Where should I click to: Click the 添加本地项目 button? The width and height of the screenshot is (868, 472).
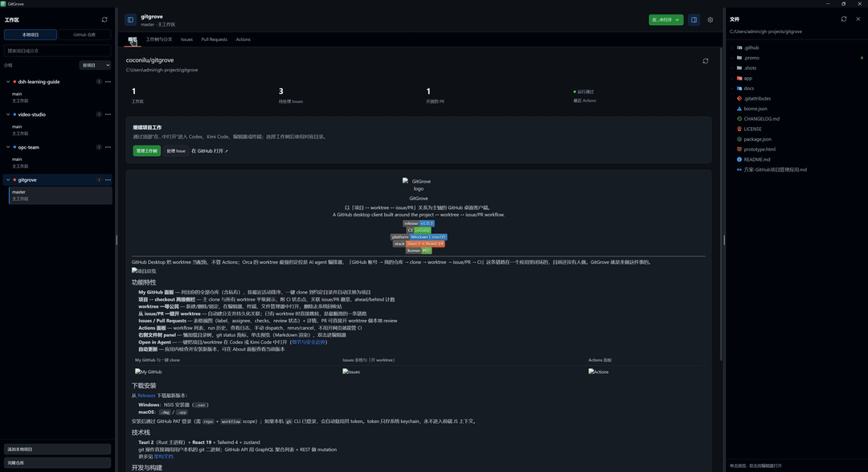(x=58, y=449)
